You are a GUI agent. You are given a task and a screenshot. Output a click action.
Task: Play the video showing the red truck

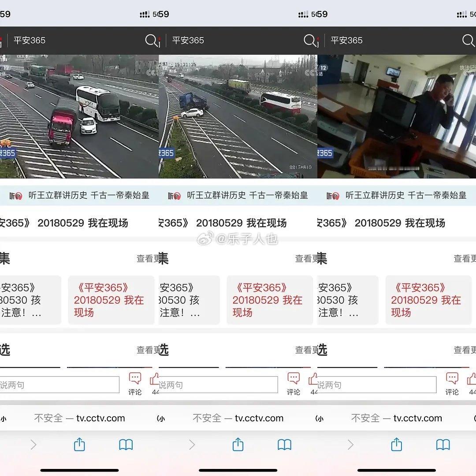(79, 116)
